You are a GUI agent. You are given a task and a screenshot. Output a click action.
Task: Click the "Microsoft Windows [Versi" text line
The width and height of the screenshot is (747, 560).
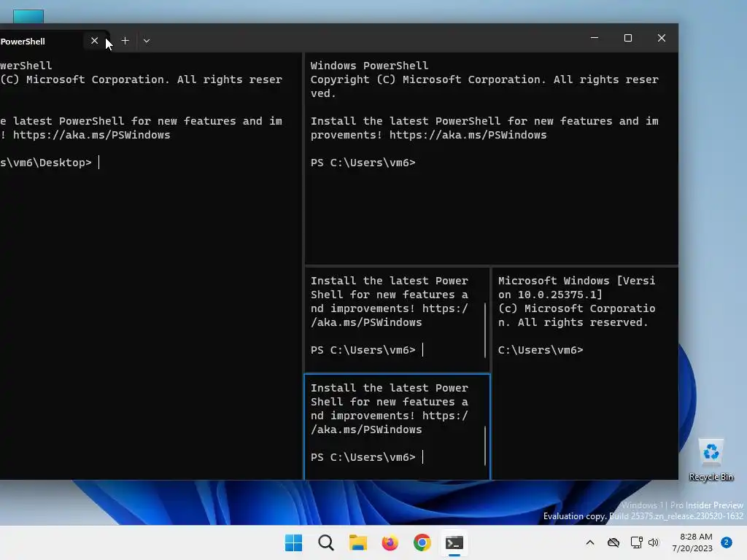(576, 281)
